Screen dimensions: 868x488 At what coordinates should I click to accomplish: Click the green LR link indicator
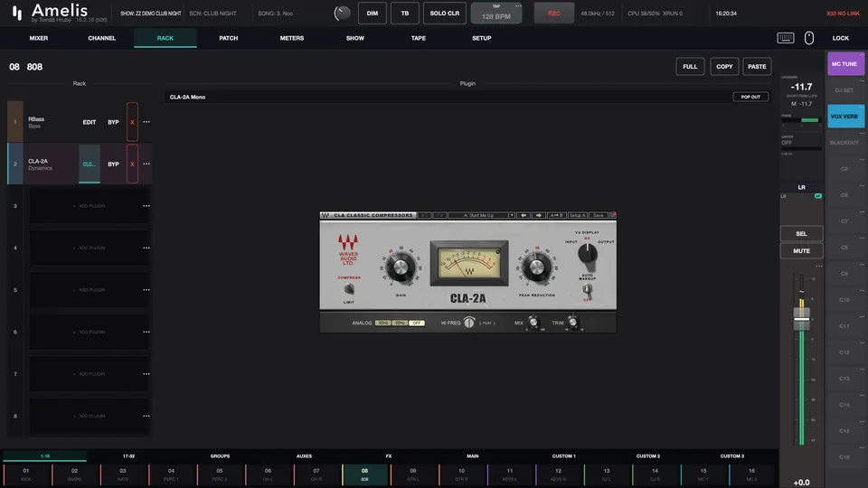click(x=817, y=196)
